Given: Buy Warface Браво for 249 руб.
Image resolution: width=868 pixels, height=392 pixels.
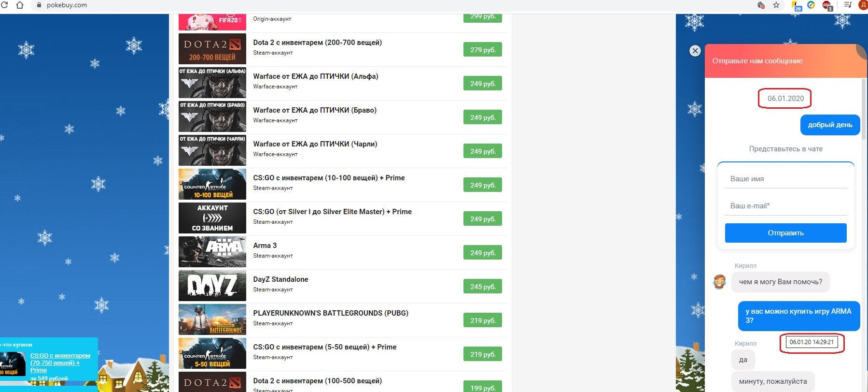Looking at the screenshot, I should 483,117.
